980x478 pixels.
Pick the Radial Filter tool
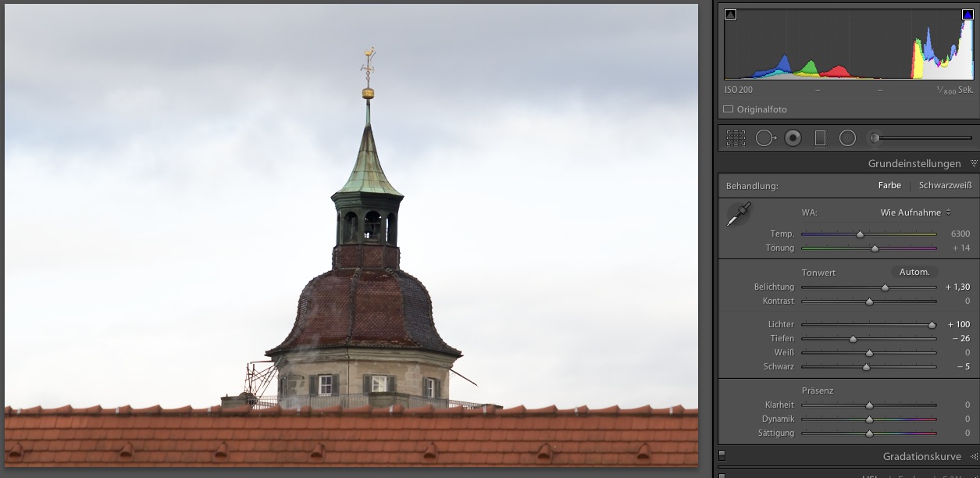tap(847, 138)
